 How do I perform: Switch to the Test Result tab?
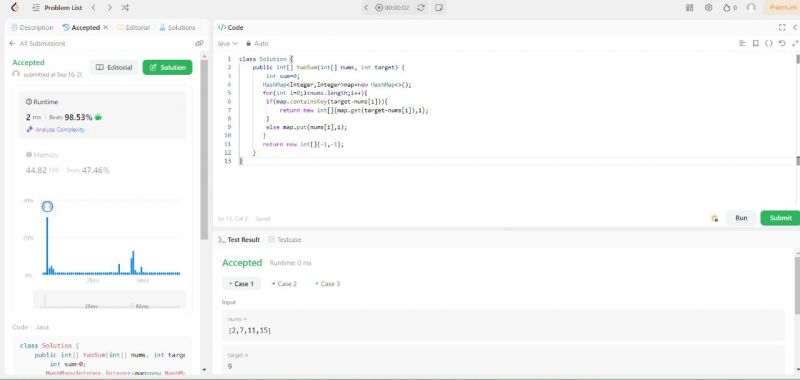239,239
